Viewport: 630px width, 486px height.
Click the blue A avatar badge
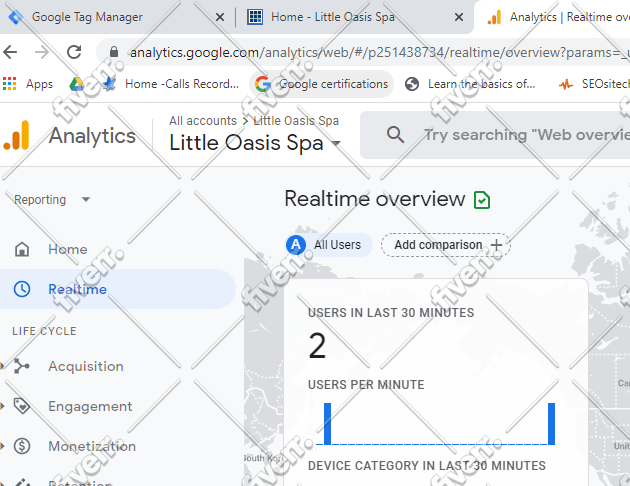click(x=296, y=245)
